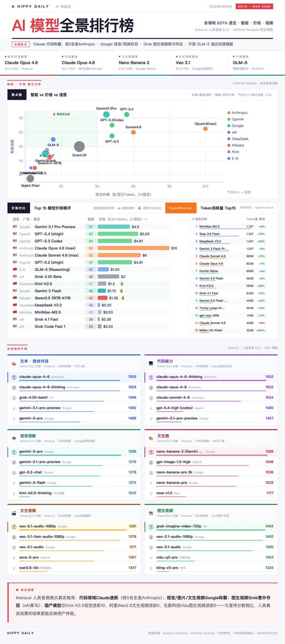Click the red dot logo beside HIPPY DAILY header
Image resolution: width=285 pixels, height=644 pixels.
pyautogui.click(x=13, y=6)
